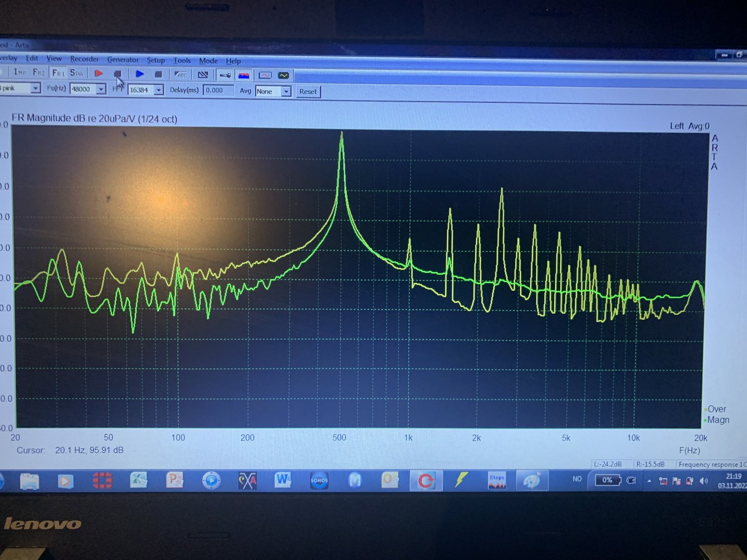Stop the generator with the square icon next to blue play

[159, 75]
